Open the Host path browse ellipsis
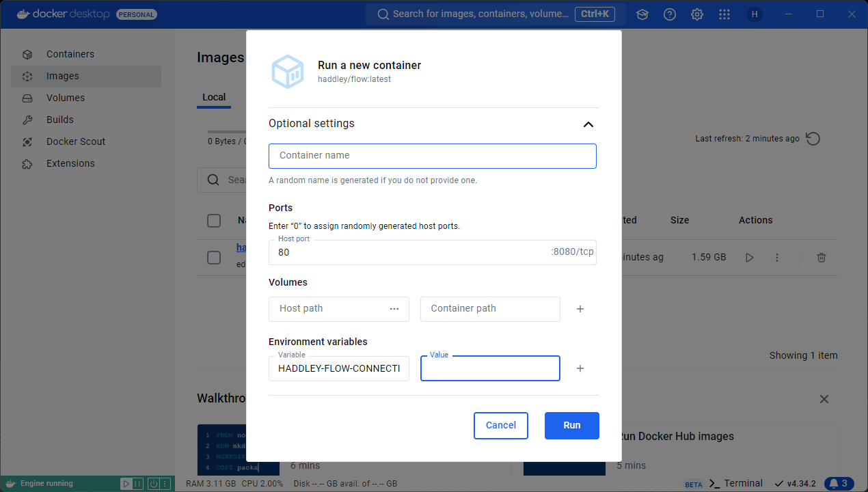868x492 pixels. (x=394, y=309)
